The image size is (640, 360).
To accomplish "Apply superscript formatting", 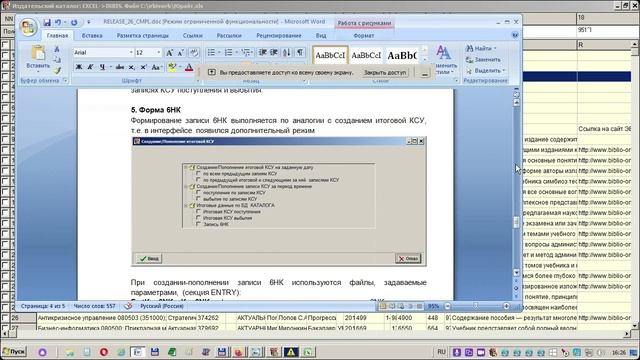I will [143, 67].
